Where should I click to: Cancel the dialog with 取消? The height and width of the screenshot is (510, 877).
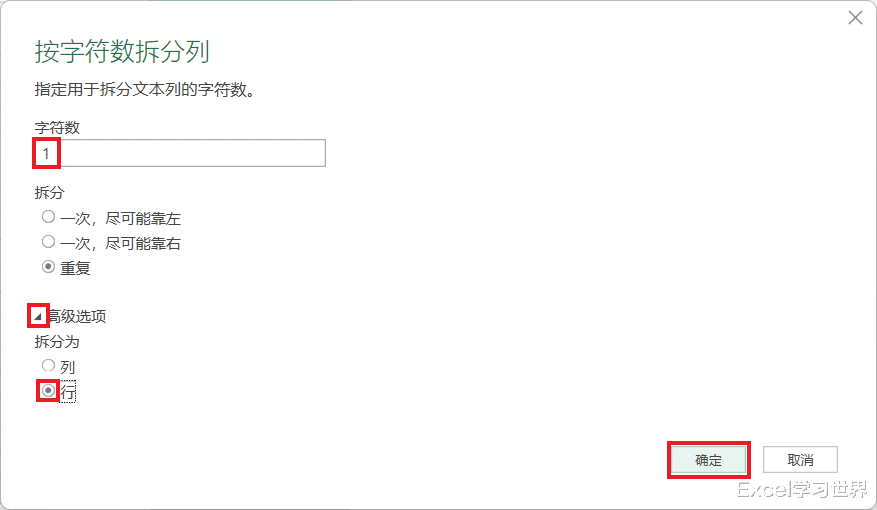coord(800,460)
